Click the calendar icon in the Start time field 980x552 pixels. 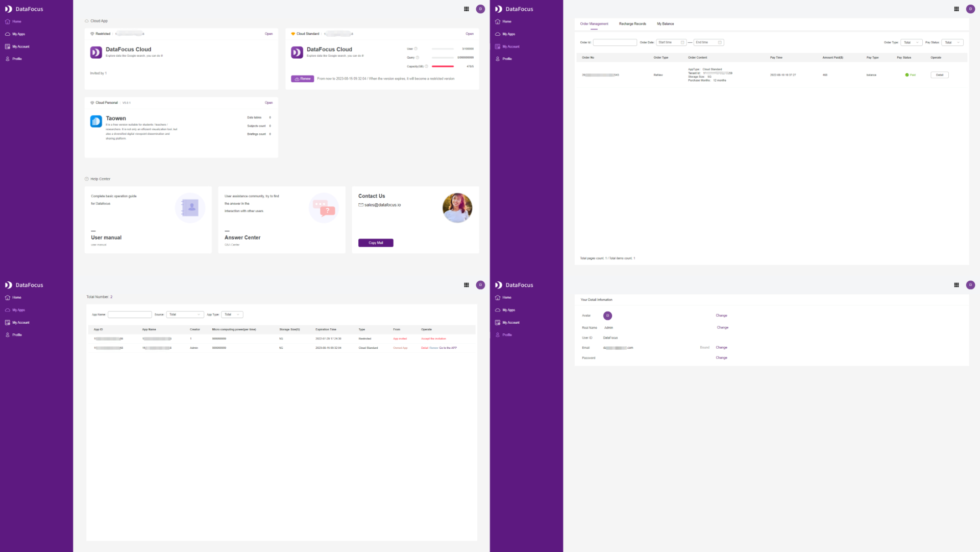[682, 42]
